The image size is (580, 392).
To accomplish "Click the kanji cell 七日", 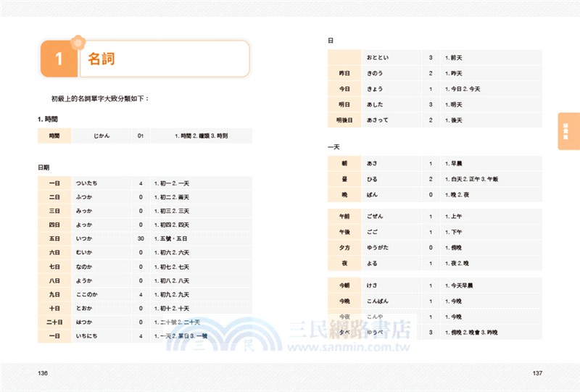I will [x=54, y=267].
